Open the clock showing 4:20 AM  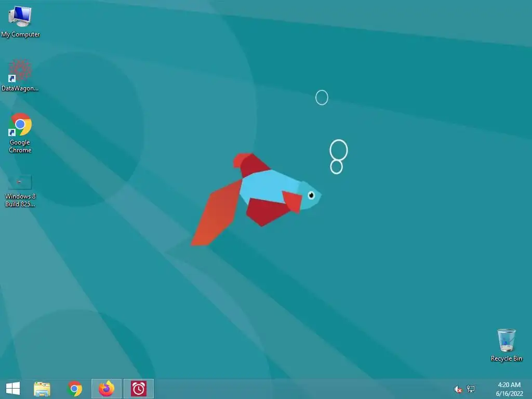[509, 385]
